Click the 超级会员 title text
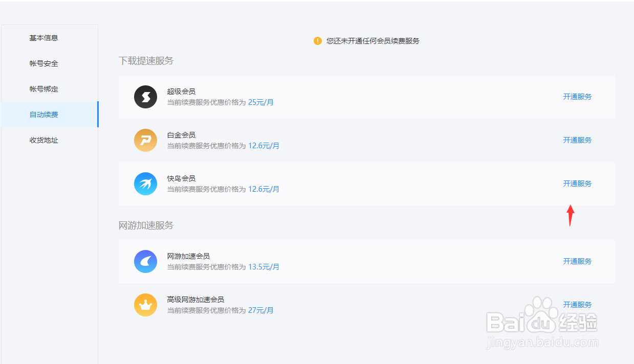 pos(181,92)
